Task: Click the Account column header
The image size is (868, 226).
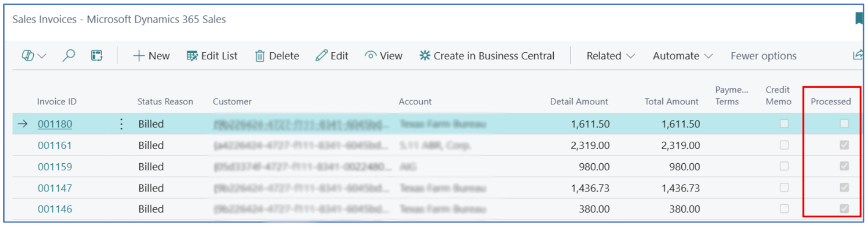Action: pos(415,101)
